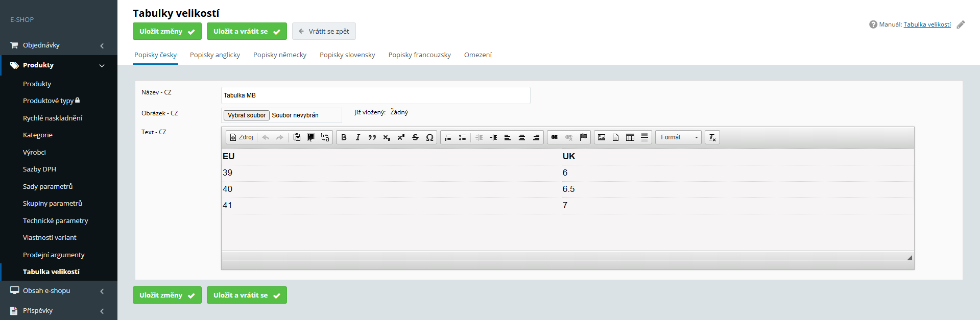
Task: Open the Omezení tab
Action: point(477,55)
